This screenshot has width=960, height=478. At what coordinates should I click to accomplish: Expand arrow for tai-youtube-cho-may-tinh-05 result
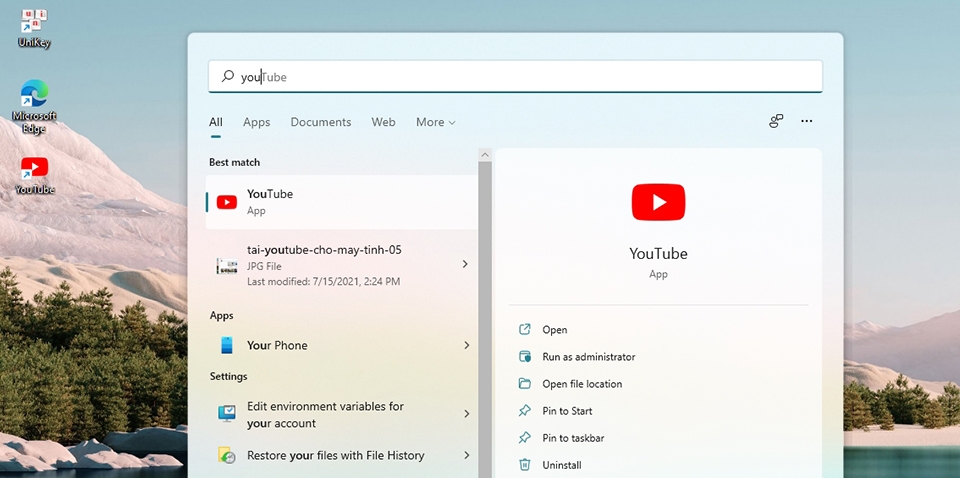(465, 264)
